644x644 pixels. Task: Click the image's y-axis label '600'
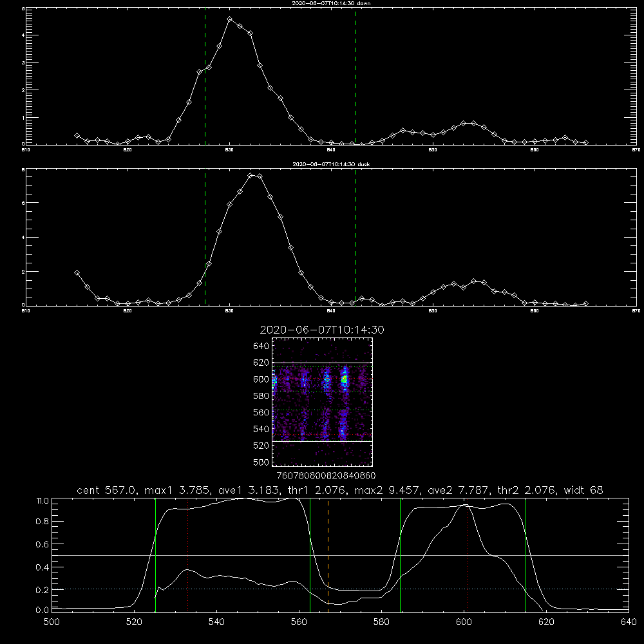261,379
